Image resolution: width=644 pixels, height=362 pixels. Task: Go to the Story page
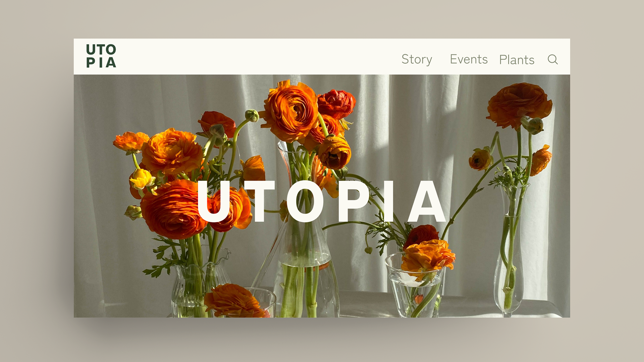[417, 60]
